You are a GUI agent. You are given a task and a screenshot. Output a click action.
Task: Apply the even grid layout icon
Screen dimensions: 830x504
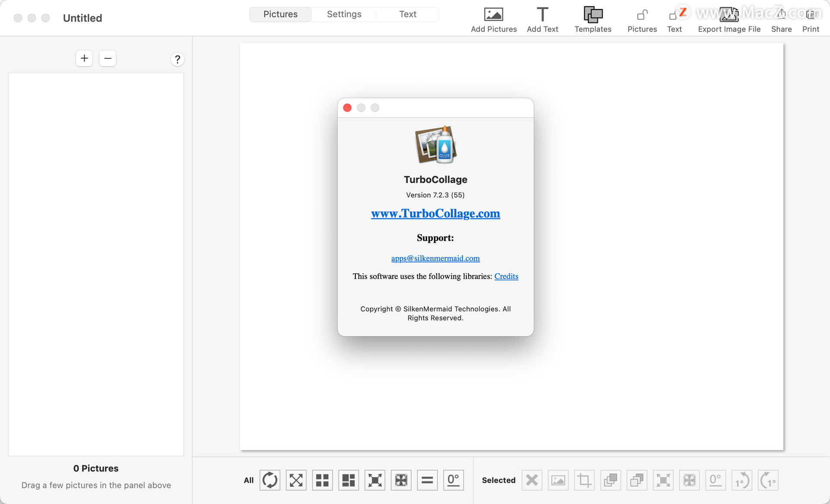[x=322, y=480]
